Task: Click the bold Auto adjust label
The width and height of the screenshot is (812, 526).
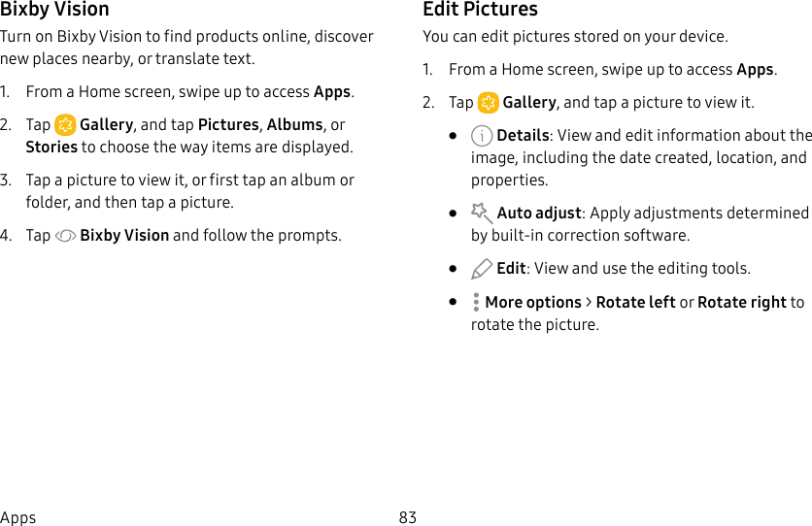Action: point(539,214)
